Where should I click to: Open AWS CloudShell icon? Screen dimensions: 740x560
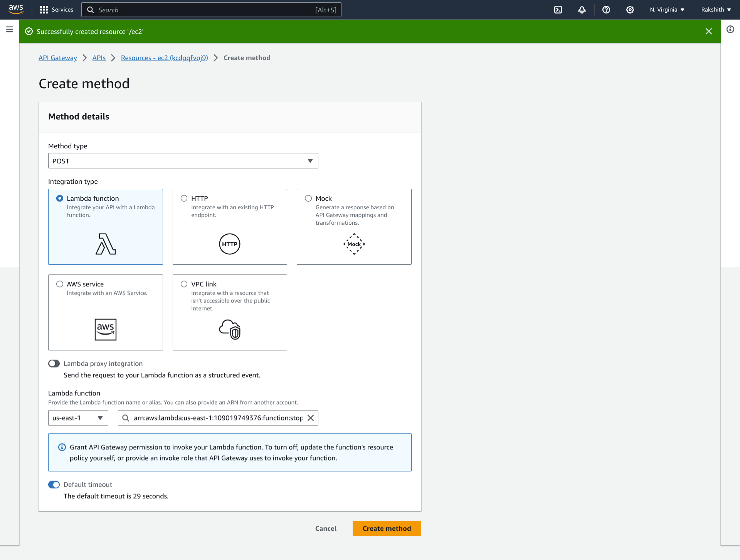click(558, 10)
